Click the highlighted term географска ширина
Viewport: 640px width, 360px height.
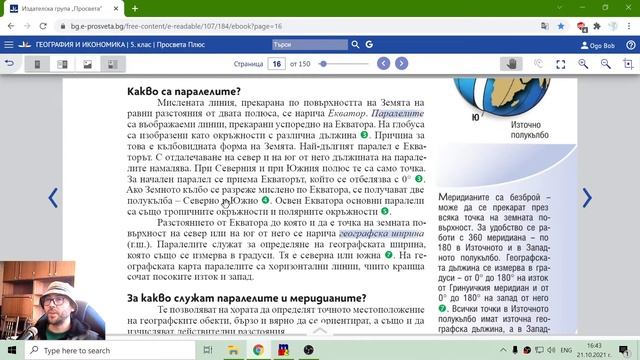pos(382,233)
